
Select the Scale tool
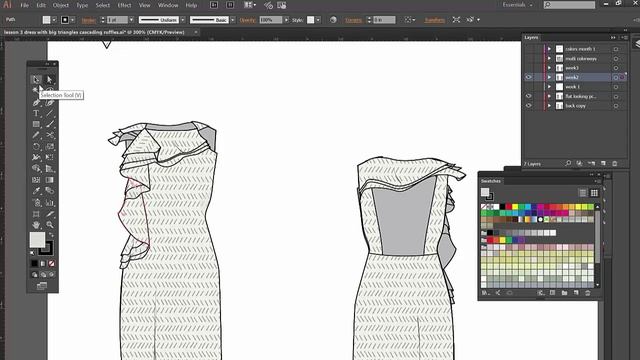pyautogui.click(x=49, y=146)
